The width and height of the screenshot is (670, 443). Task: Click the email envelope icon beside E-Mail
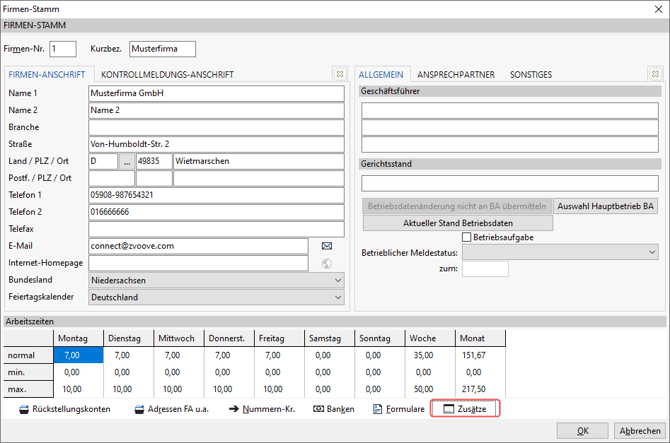click(x=326, y=246)
